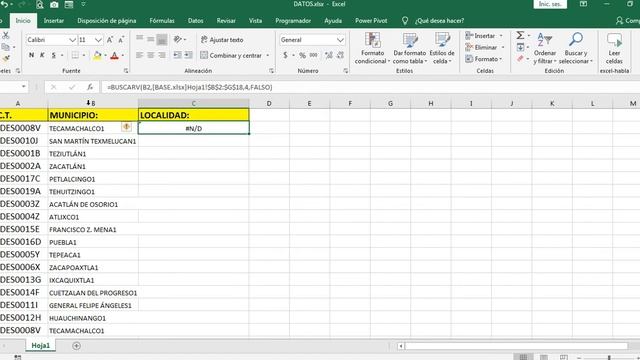Click horizontal scrollbar left arrow
The height and width of the screenshot is (360, 640).
[x=401, y=346]
